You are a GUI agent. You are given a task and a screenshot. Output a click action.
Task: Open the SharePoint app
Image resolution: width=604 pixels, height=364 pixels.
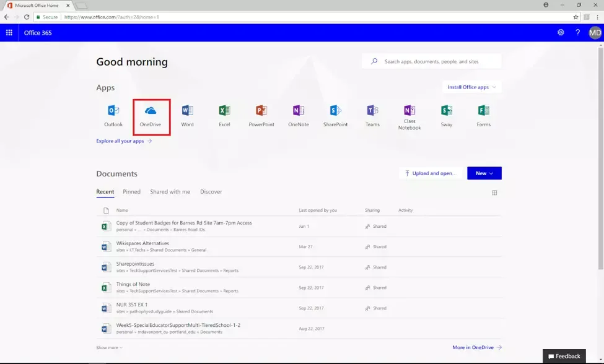point(336,116)
